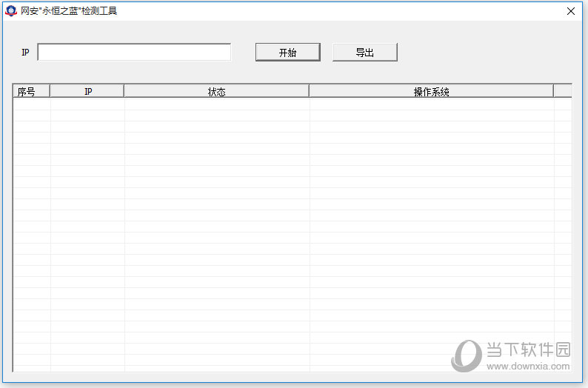Image resolution: width=588 pixels, height=388 pixels.
Task: Close the 检测工具 window
Action: point(571,11)
